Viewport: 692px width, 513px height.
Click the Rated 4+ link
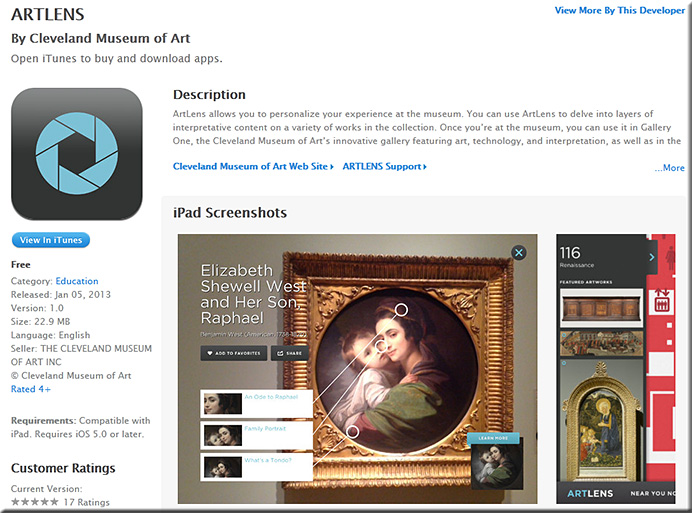tap(30, 389)
